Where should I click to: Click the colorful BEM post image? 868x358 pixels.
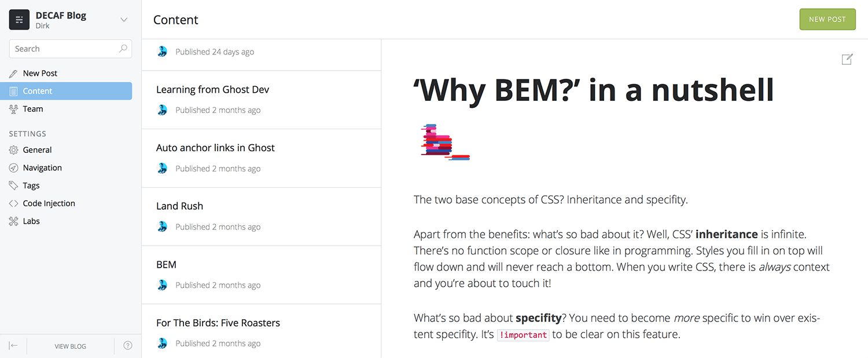pyautogui.click(x=445, y=141)
